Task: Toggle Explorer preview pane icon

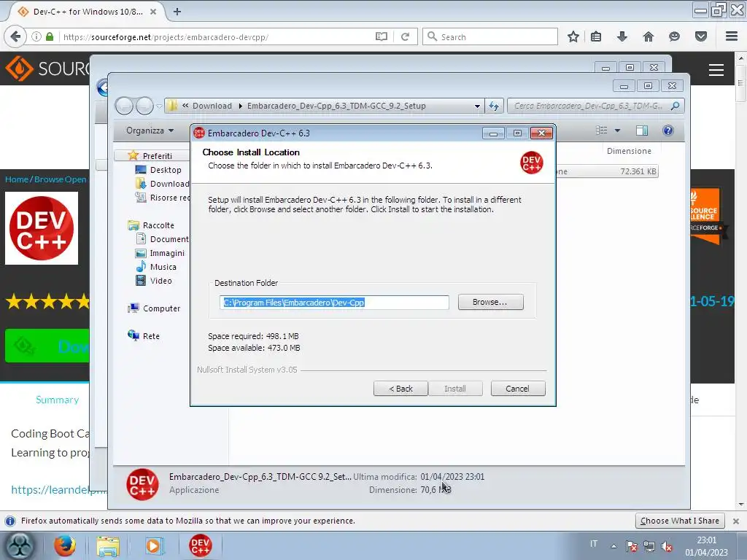Action: tap(642, 131)
